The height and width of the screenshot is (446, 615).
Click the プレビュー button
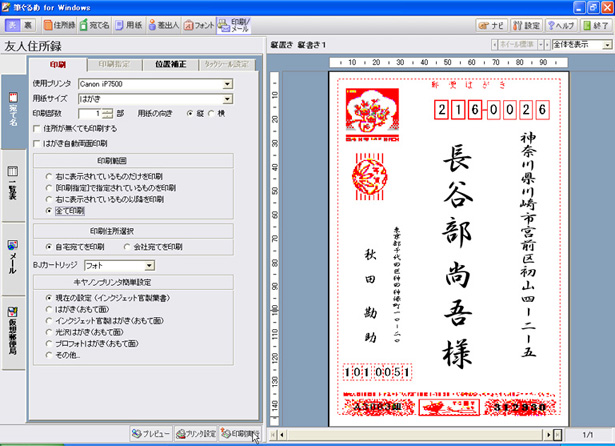pyautogui.click(x=153, y=435)
